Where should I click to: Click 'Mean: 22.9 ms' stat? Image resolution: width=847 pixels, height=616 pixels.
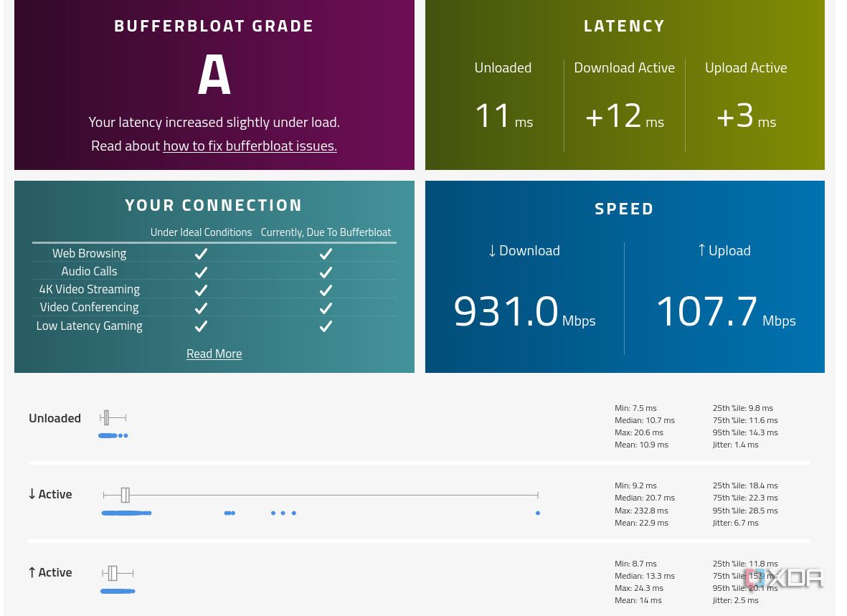641,523
